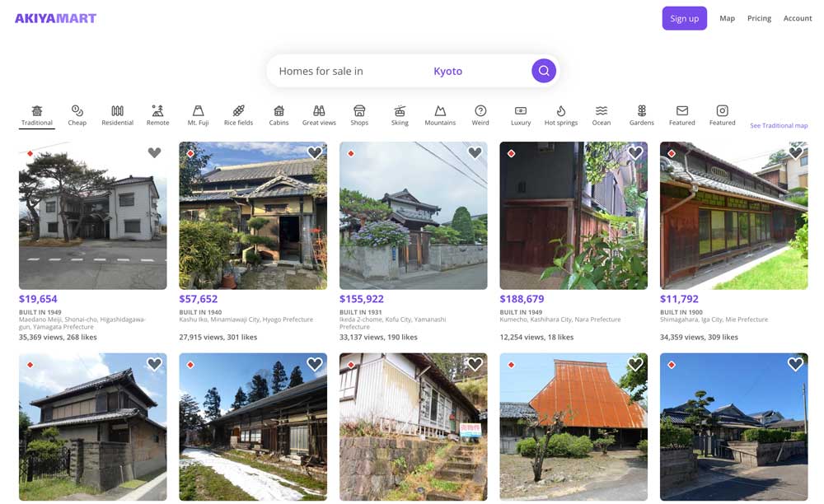Open the Gardens flower category
Viewport: 824px width, 504px height.
click(x=642, y=115)
